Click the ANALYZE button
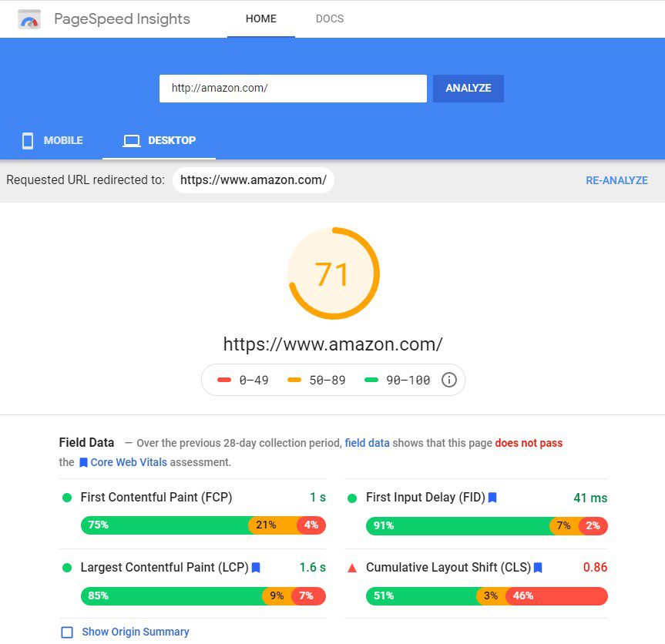Screen dimensions: 665x644 pos(469,88)
